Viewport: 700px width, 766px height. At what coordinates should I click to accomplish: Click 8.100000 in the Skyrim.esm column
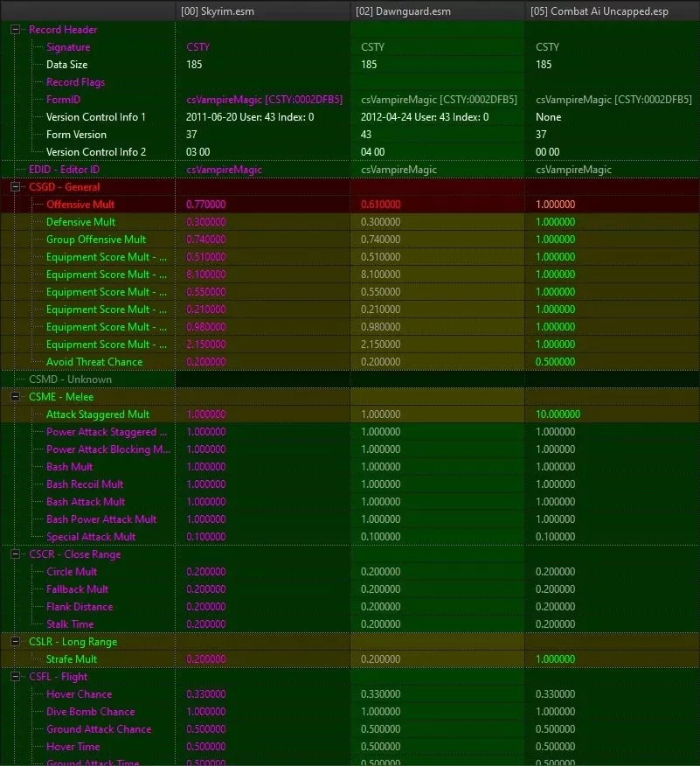(x=205, y=275)
